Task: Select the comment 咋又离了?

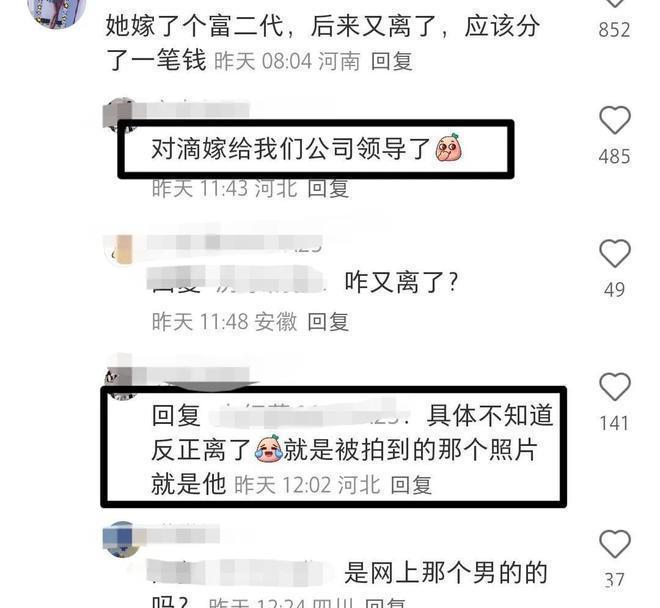Action: 401,282
